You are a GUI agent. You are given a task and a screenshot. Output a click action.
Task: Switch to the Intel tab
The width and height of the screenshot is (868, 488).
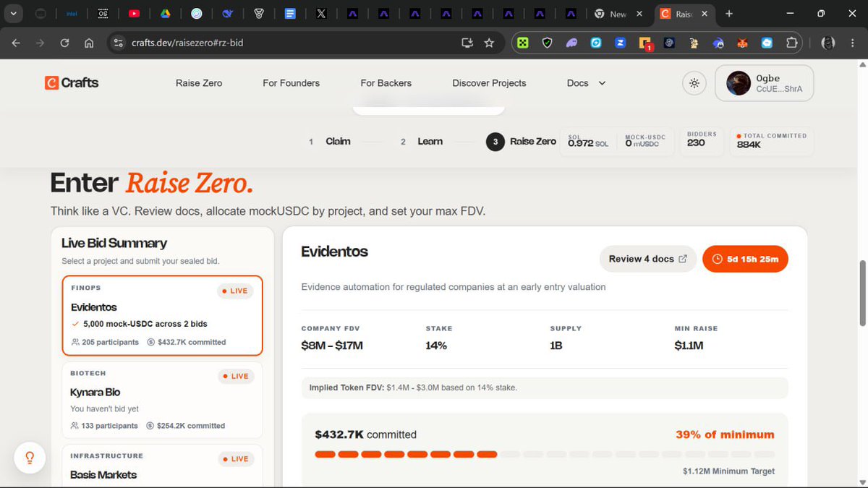click(x=72, y=13)
